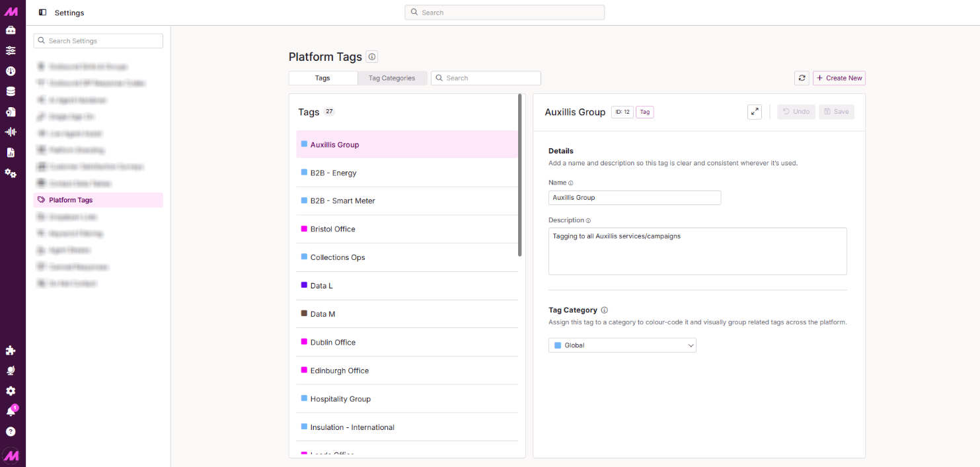Image resolution: width=980 pixels, height=467 pixels.
Task: Switch to the Tags tab
Action: tap(323, 78)
